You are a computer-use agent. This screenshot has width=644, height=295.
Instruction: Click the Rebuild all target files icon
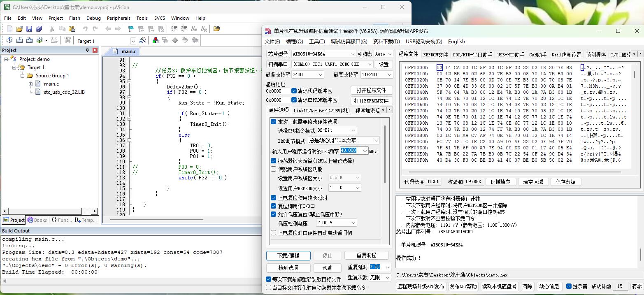[30, 40]
